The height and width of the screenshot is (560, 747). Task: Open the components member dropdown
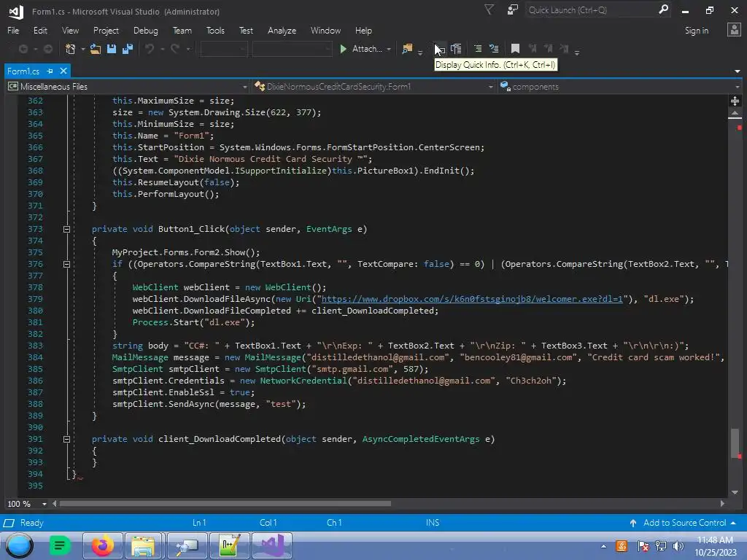point(619,87)
